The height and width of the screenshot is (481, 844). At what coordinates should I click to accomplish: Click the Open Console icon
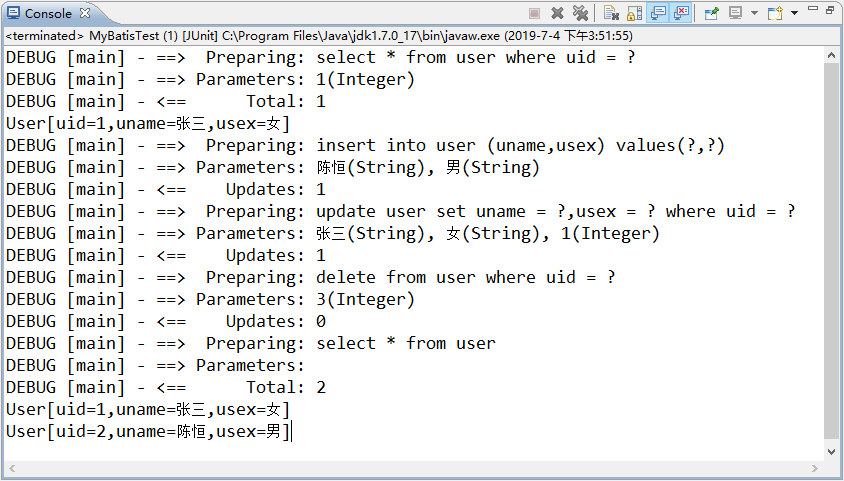tap(774, 13)
